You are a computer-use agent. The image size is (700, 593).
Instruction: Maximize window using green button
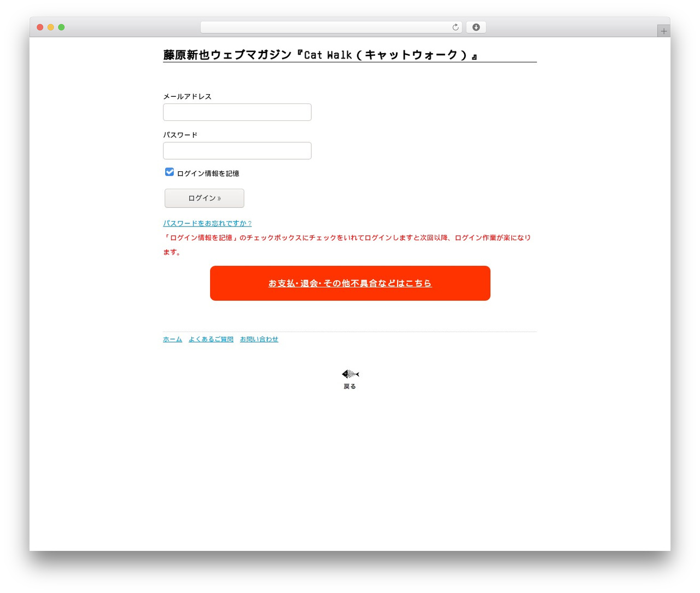pyautogui.click(x=61, y=27)
